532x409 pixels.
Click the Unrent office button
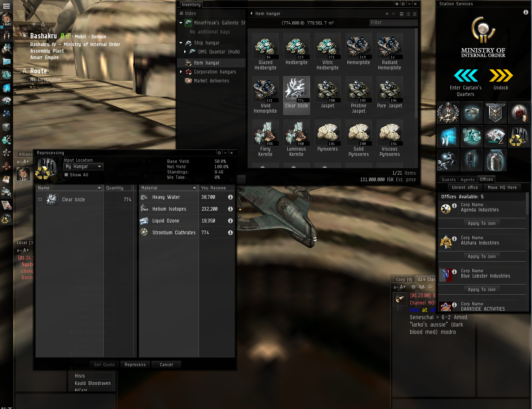[465, 187]
